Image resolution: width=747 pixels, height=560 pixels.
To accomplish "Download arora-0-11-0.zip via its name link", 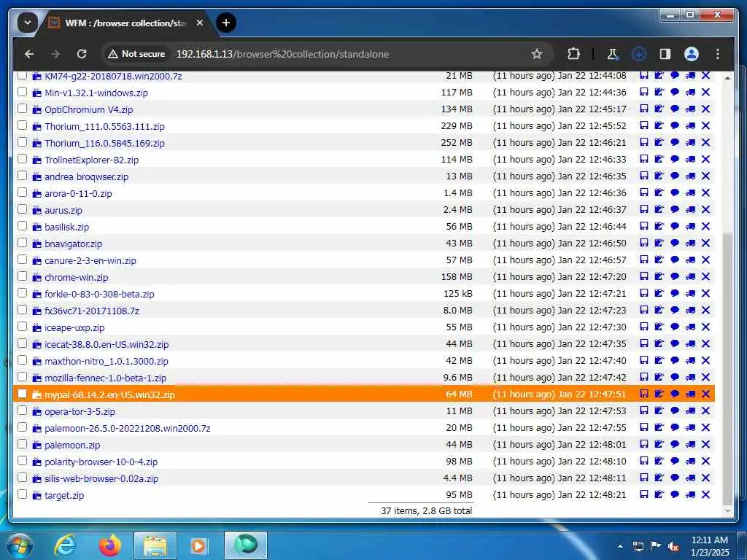I will click(78, 194).
